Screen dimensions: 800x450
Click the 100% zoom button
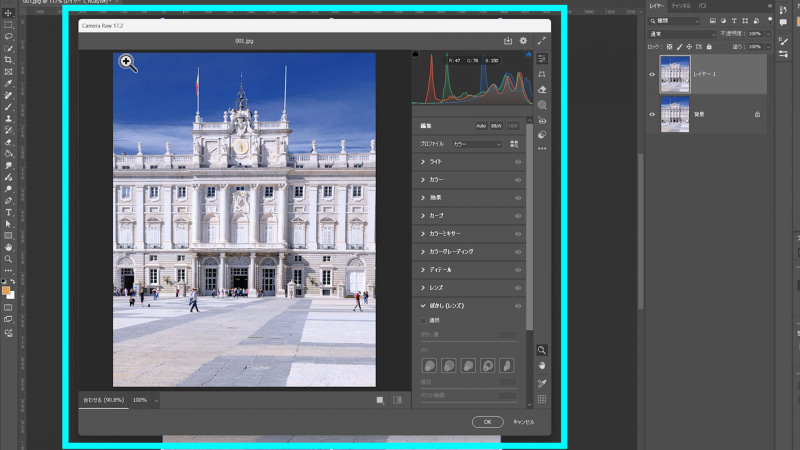pyautogui.click(x=140, y=400)
